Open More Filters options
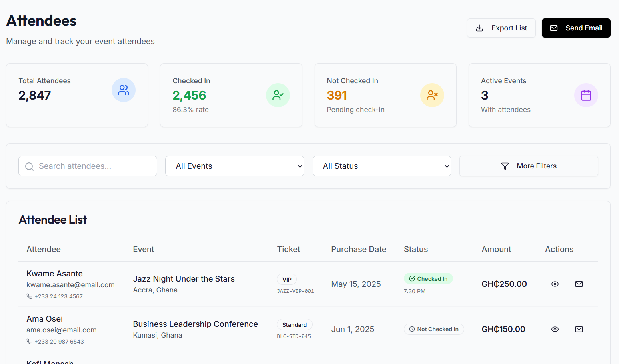The height and width of the screenshot is (364, 619). point(529,166)
